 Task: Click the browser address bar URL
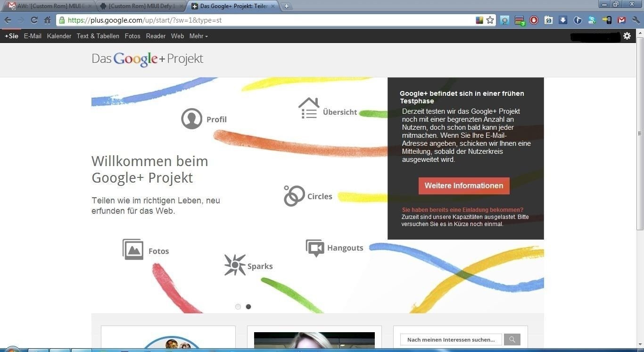(x=145, y=20)
